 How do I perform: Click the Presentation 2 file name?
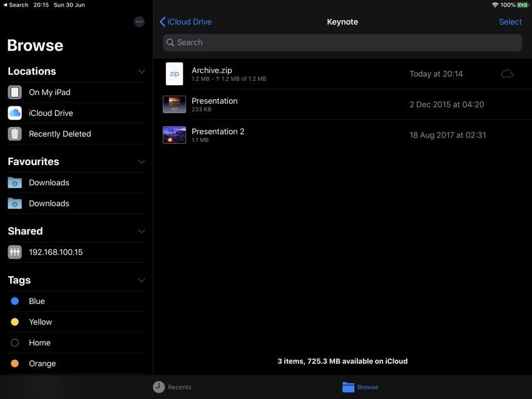coord(218,131)
